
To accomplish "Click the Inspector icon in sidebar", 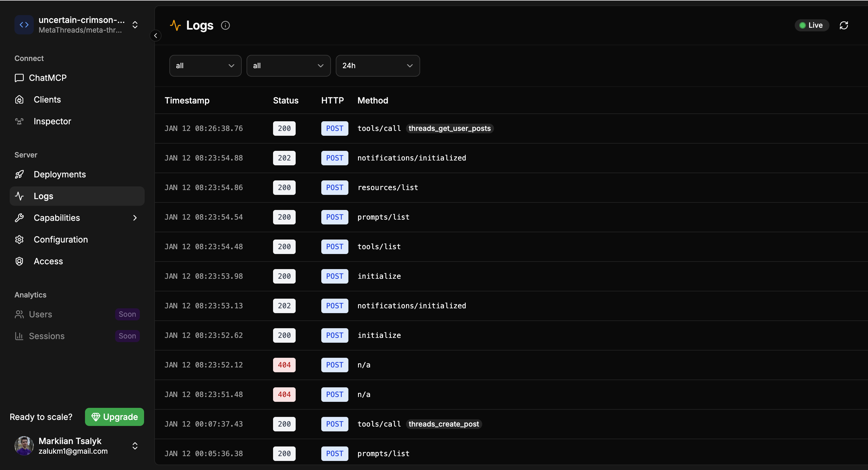I will pos(19,121).
